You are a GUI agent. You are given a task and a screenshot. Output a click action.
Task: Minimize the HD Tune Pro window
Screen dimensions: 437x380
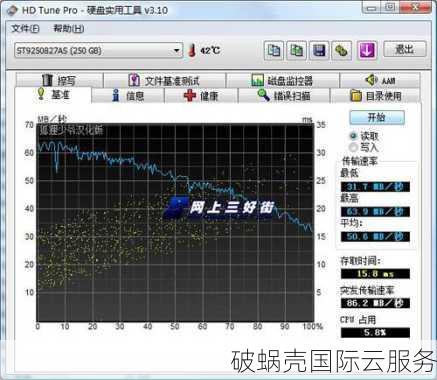tap(372, 7)
